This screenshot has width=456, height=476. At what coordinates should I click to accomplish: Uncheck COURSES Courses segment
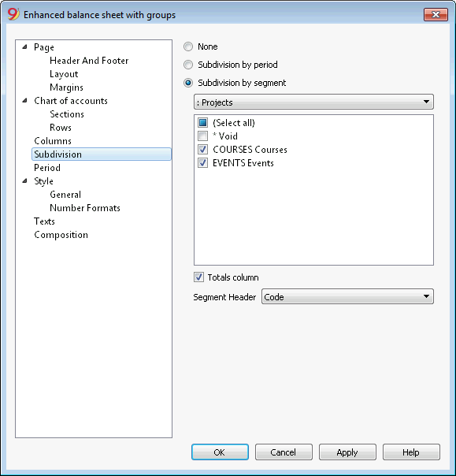pyautogui.click(x=202, y=150)
